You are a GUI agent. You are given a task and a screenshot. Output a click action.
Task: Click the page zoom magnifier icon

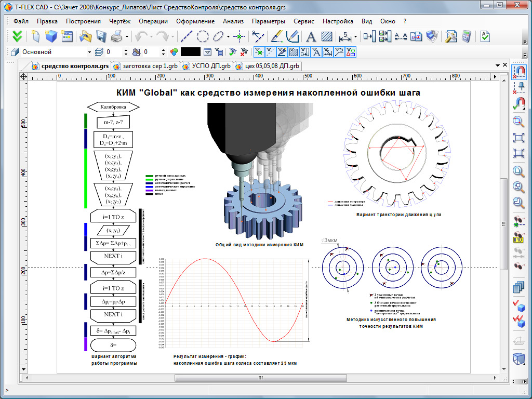(x=518, y=170)
